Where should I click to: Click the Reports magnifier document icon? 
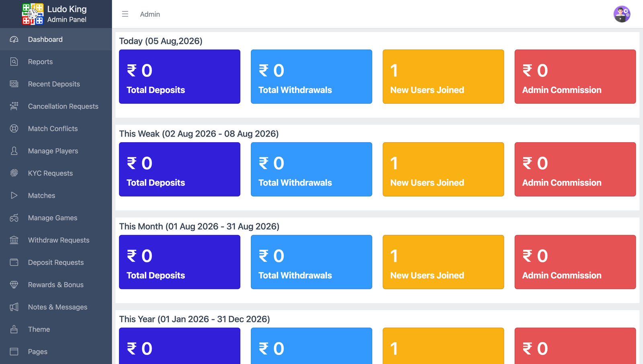coord(14,61)
